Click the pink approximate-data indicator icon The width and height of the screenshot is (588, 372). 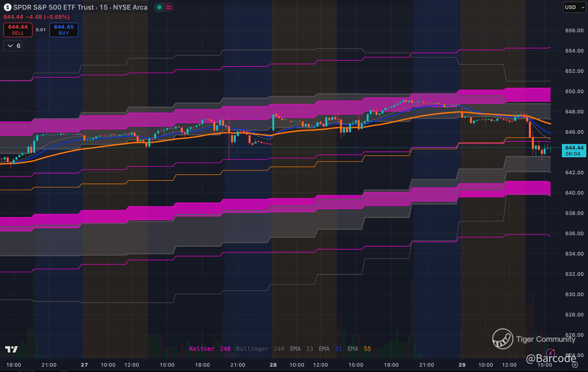tap(169, 7)
